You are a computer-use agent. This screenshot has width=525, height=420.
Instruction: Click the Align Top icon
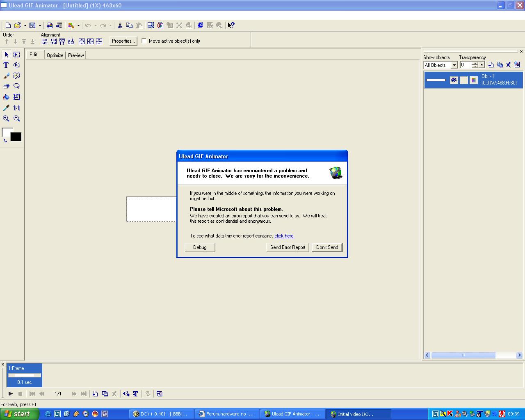(x=62, y=41)
